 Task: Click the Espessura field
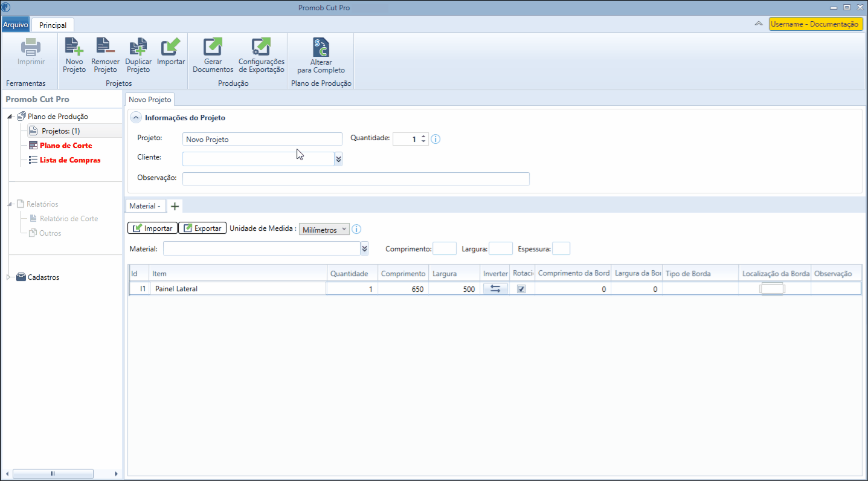point(561,248)
